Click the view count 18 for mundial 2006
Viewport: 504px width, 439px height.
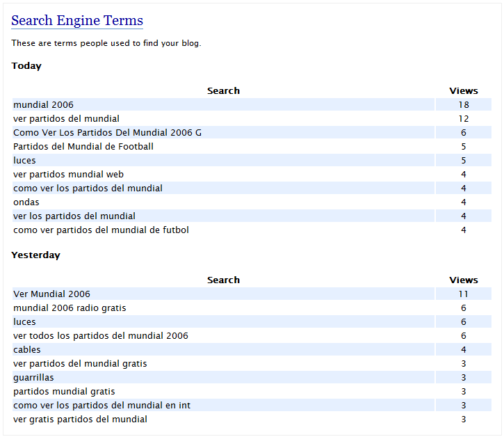tap(463, 105)
